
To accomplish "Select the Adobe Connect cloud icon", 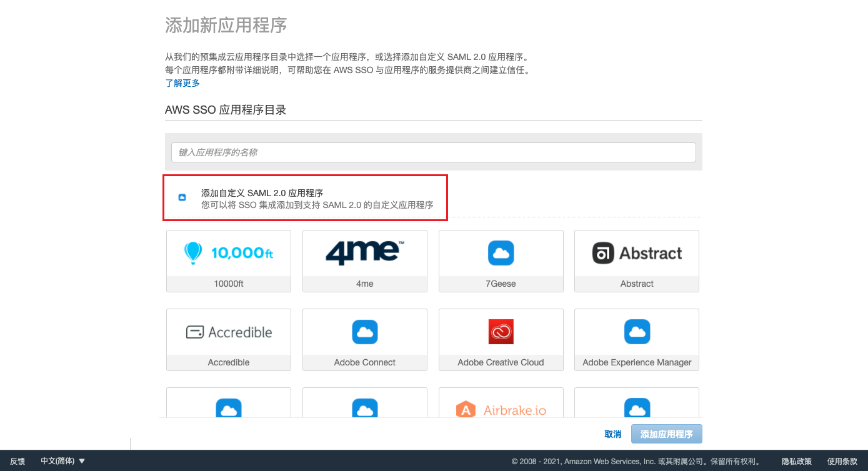I will pyautogui.click(x=365, y=332).
